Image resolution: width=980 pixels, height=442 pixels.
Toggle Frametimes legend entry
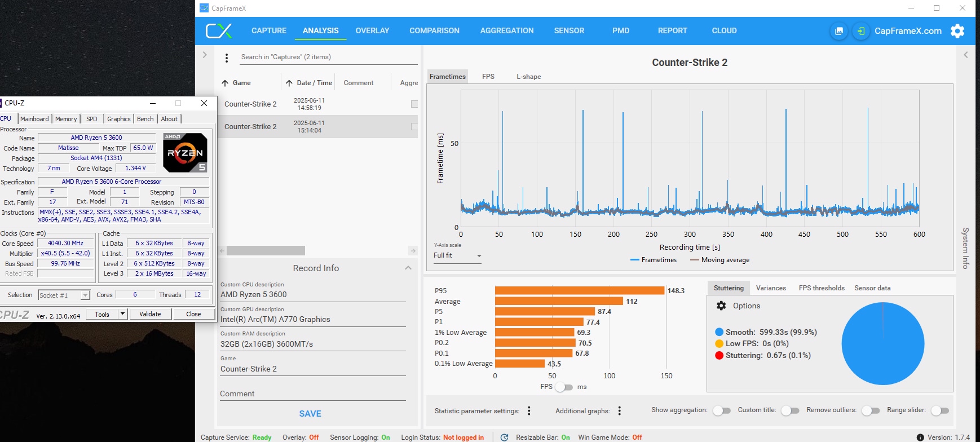[x=654, y=260]
